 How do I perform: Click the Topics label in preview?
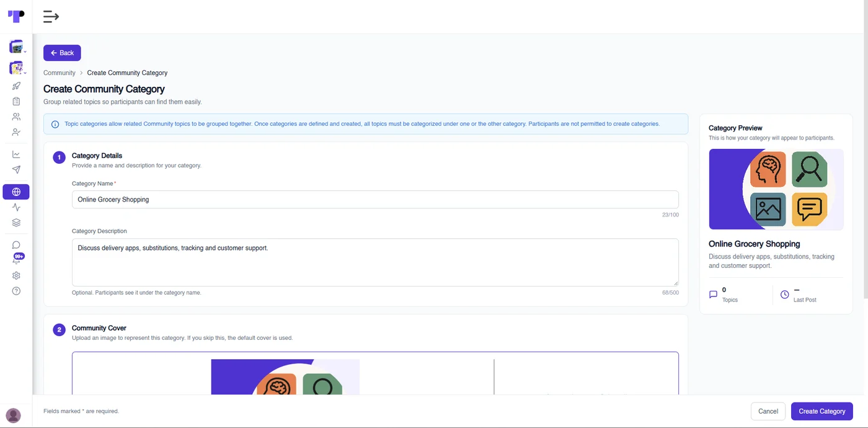click(730, 300)
